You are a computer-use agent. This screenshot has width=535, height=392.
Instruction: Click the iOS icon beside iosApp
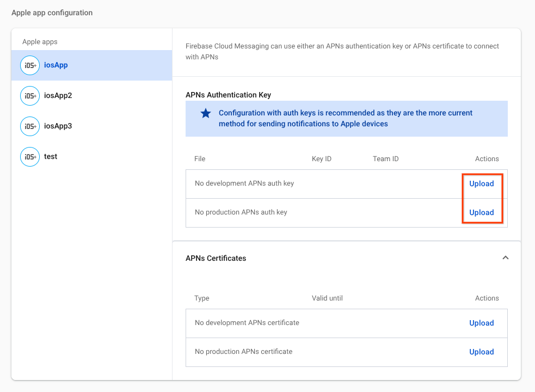29,65
